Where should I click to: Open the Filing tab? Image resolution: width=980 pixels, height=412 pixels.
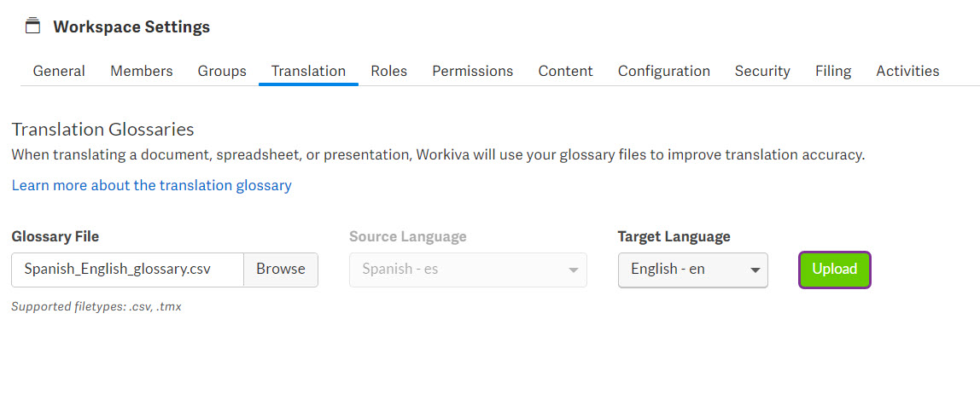(x=833, y=71)
